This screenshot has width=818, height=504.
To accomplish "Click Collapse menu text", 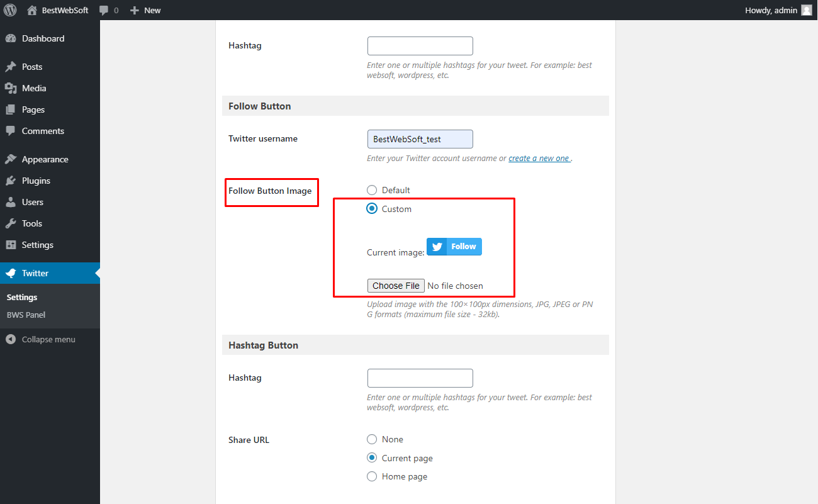I will (x=48, y=339).
